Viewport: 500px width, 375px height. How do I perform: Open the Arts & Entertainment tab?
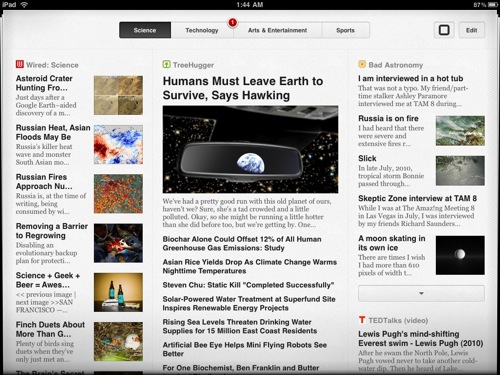point(277,30)
